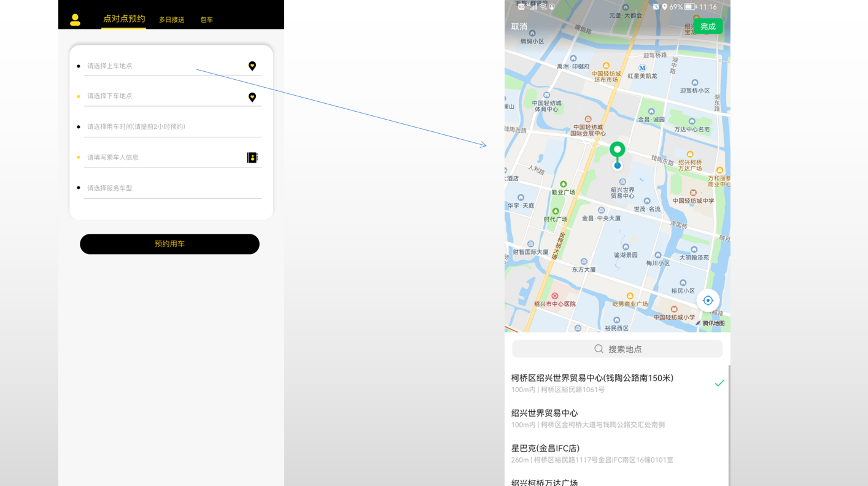Click the magnifier icon in the search bar
The height and width of the screenshot is (486, 868).
pyautogui.click(x=599, y=349)
